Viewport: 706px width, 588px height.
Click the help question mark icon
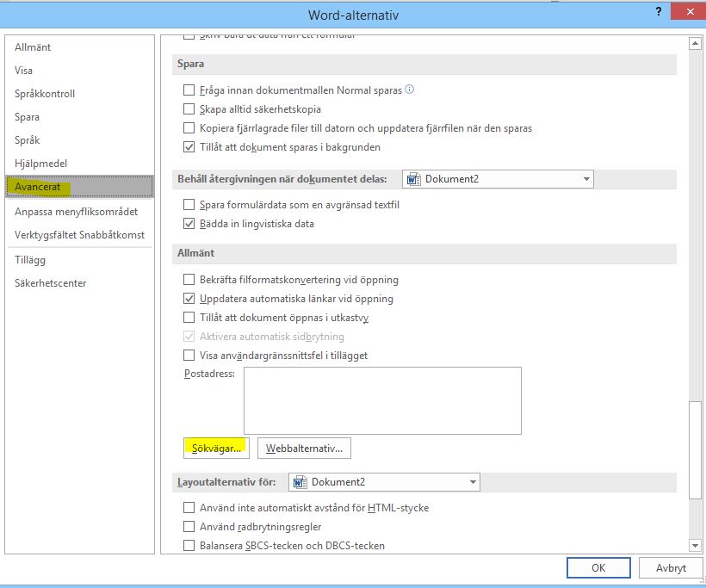pos(659,12)
